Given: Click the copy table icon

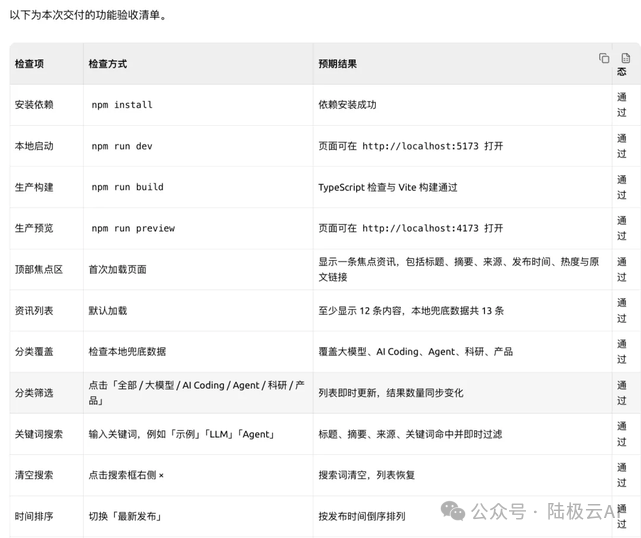Looking at the screenshot, I should pos(604,58).
